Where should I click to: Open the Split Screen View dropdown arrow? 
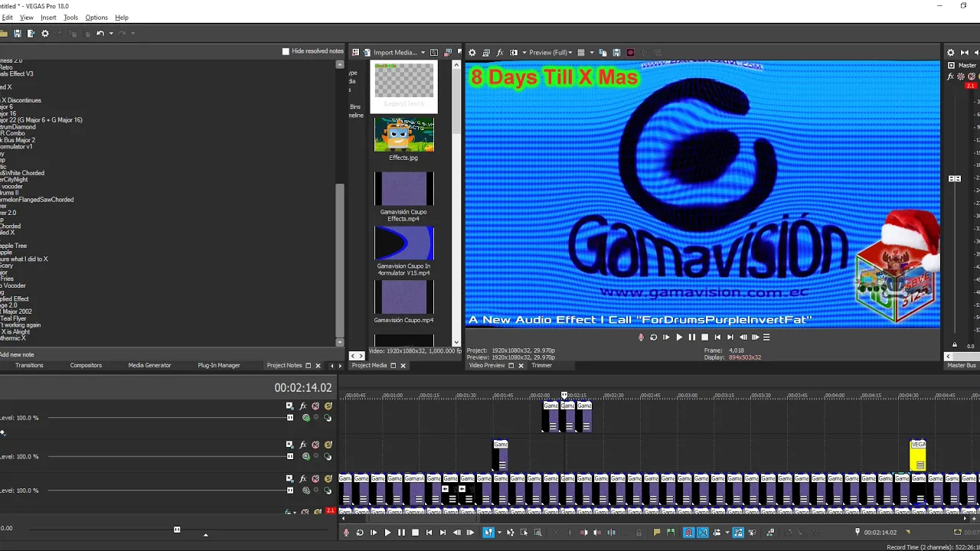[x=524, y=53]
